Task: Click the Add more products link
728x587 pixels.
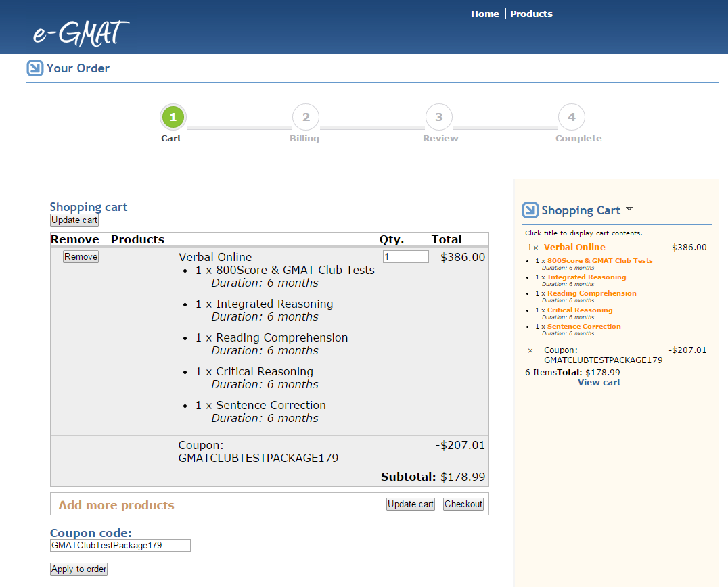Action: coord(116,505)
